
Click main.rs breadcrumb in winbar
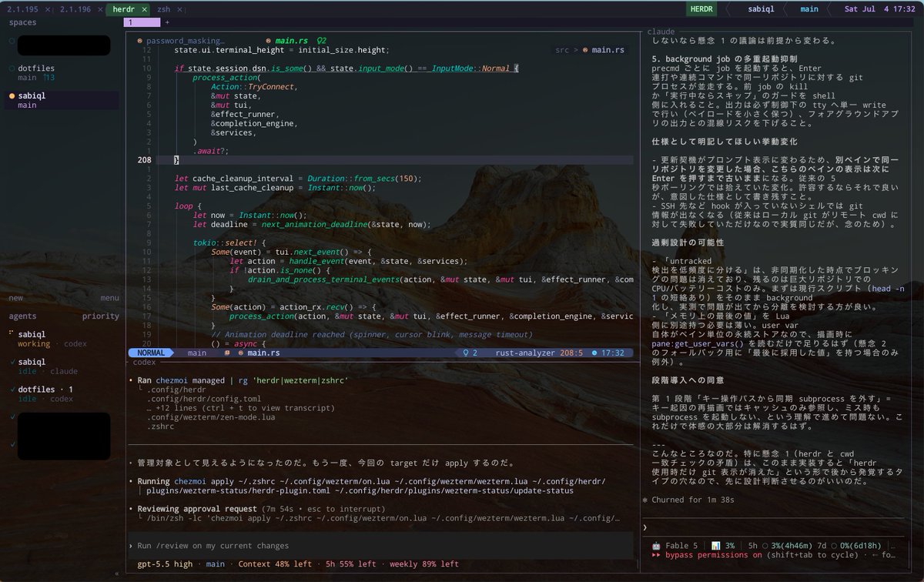pos(607,50)
